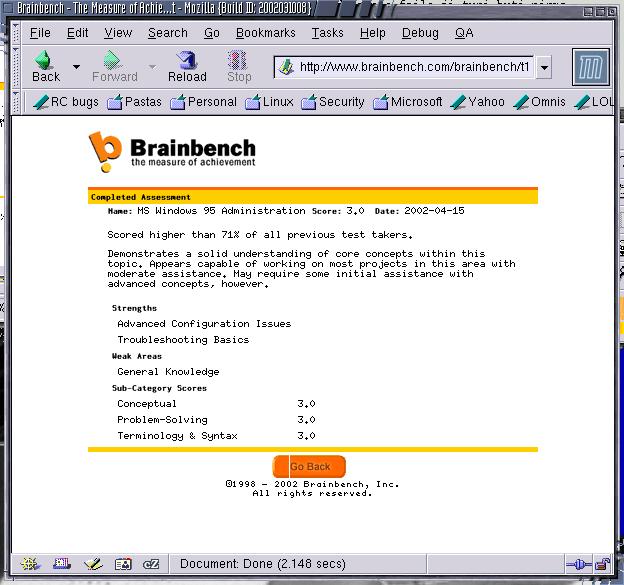Click the security padlock icon

tap(603, 564)
